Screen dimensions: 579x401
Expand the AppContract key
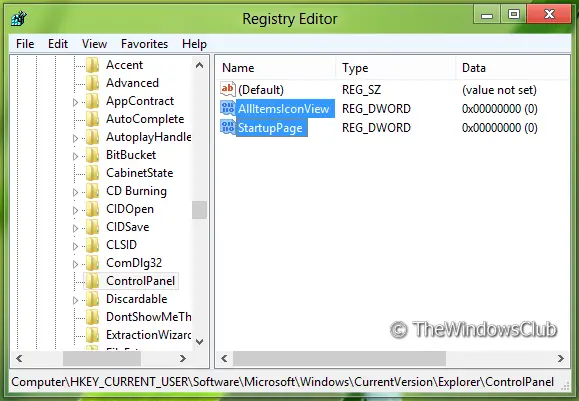click(x=75, y=102)
